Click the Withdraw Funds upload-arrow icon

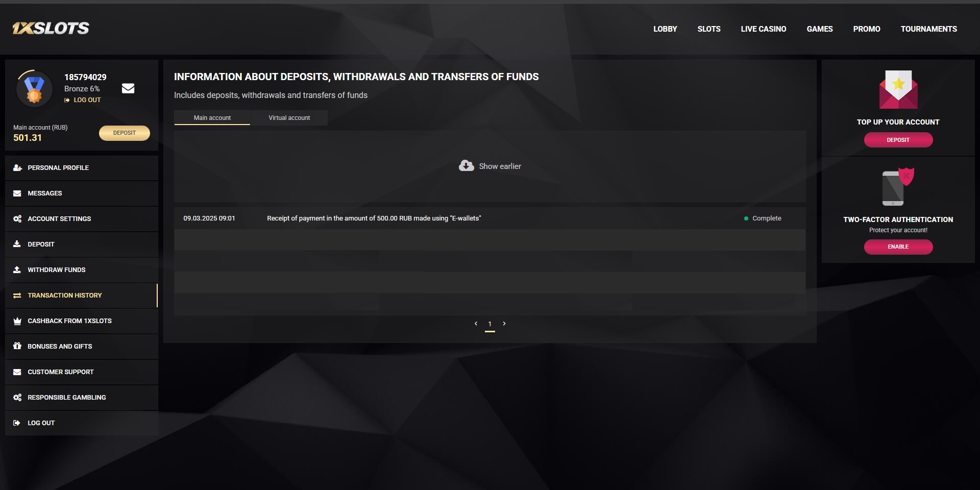point(17,269)
